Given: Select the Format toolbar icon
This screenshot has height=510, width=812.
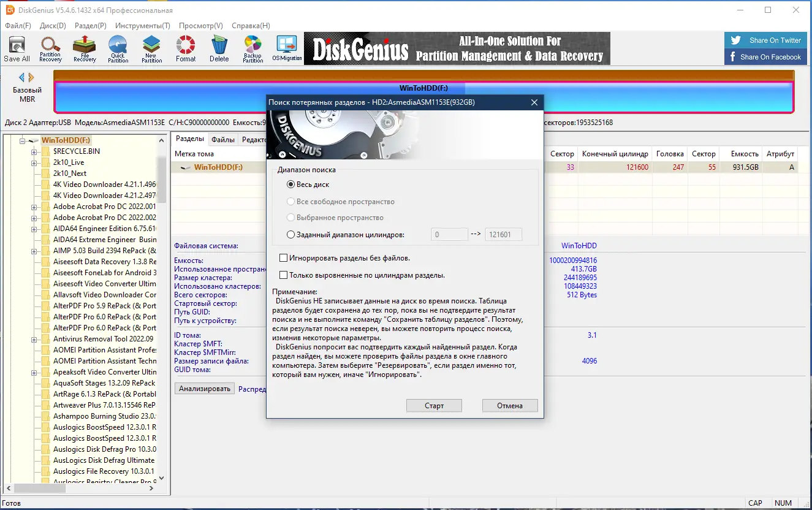Looking at the screenshot, I should pos(186,48).
